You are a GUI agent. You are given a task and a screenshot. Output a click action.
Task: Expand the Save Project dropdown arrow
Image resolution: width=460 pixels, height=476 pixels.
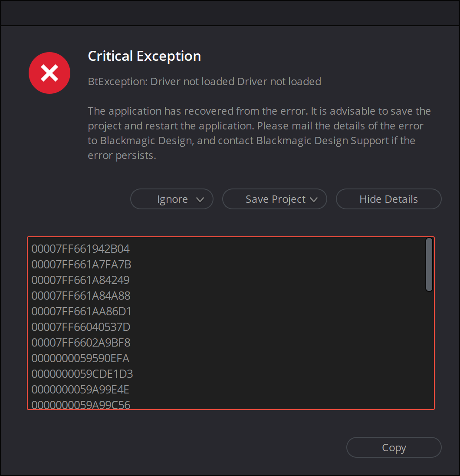[314, 199]
